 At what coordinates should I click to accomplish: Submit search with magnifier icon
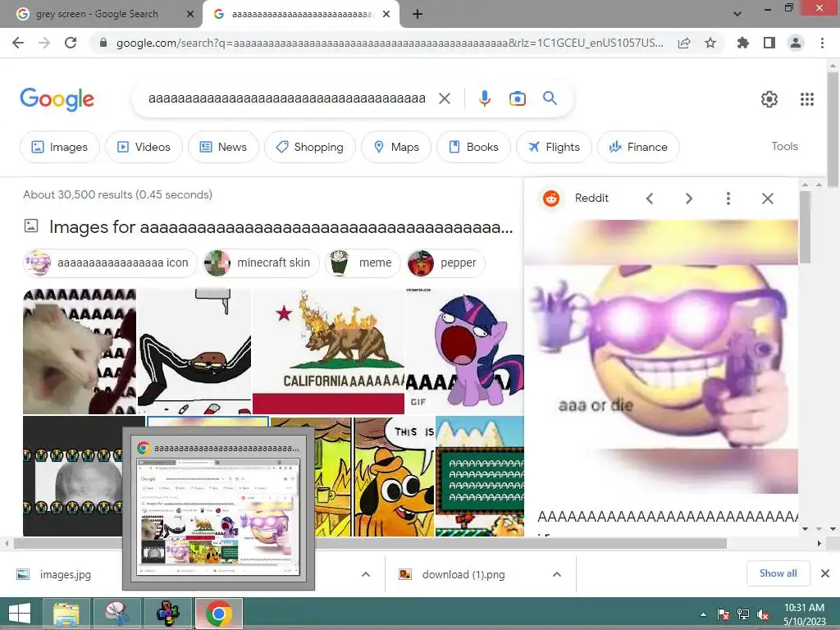click(x=550, y=98)
